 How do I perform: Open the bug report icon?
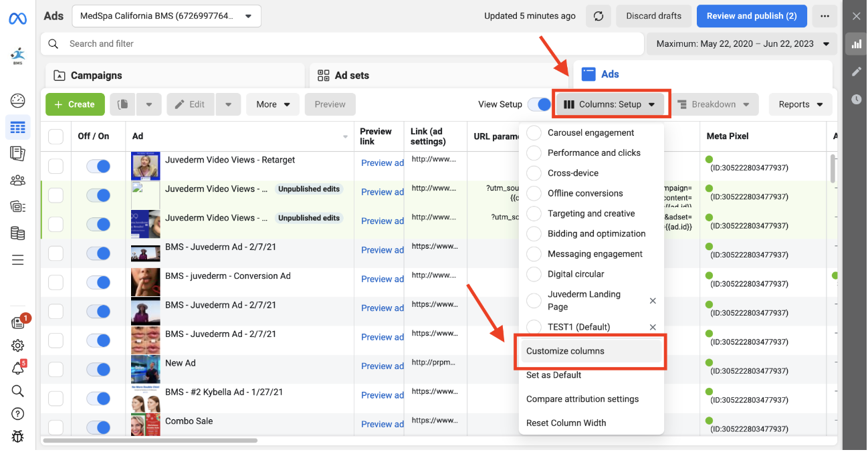point(18,437)
